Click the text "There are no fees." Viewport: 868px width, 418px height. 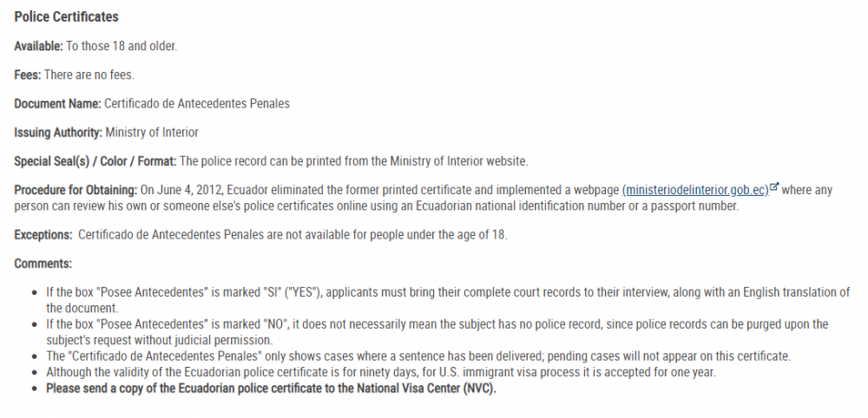point(89,75)
